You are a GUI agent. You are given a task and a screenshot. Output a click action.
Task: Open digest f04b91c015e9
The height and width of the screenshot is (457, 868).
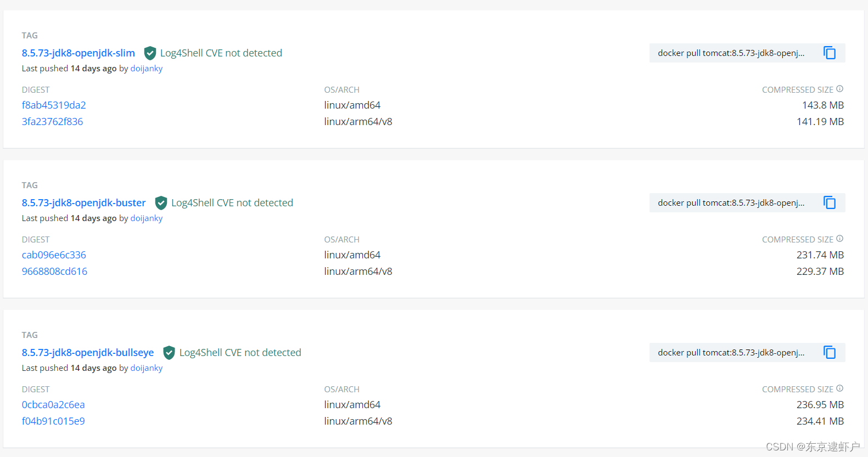53,421
